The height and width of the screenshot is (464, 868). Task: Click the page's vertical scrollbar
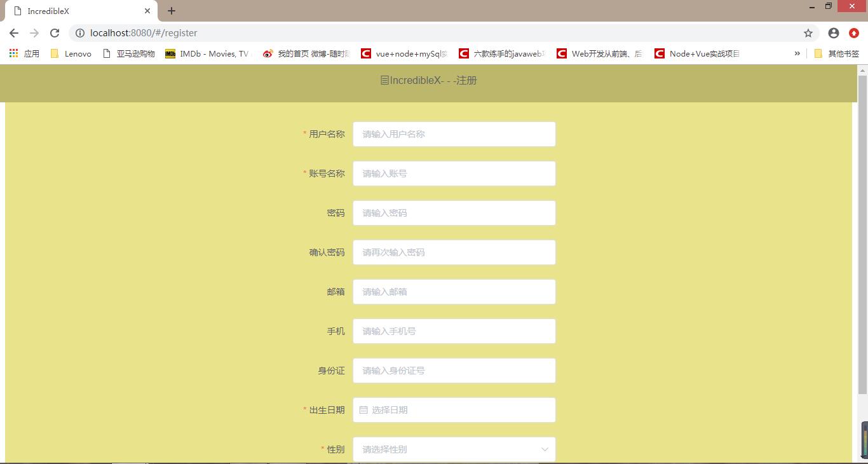[x=862, y=235]
